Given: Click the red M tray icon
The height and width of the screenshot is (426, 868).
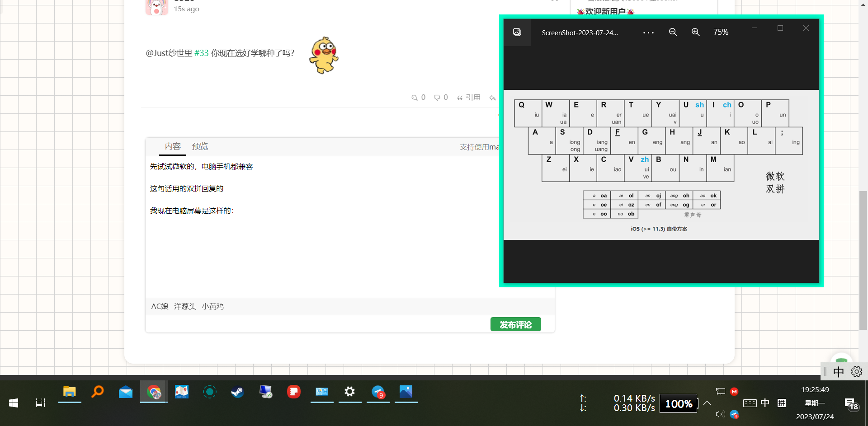Looking at the screenshot, I should click(734, 392).
